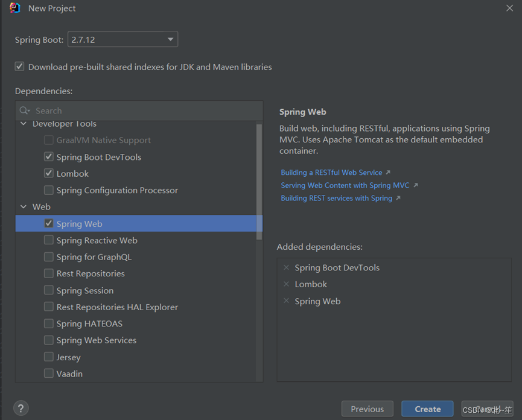
Task: Click the dependency list scrollbar thumb
Action: [259, 182]
